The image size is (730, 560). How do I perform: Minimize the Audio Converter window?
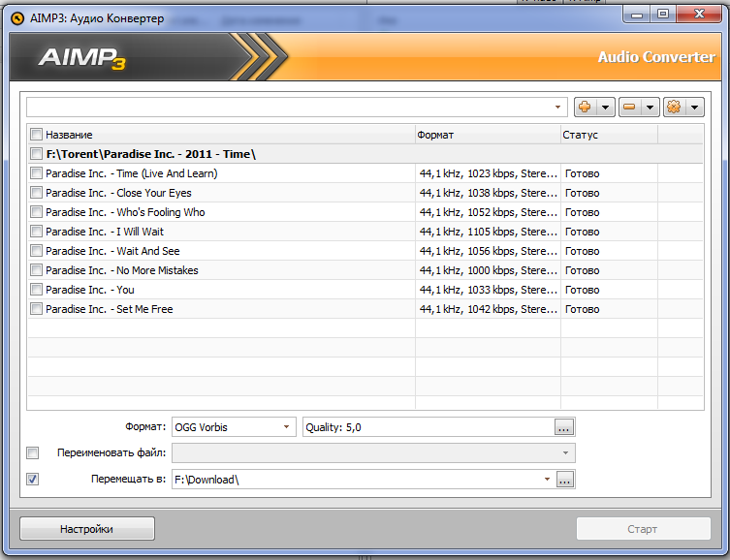pyautogui.click(x=637, y=15)
